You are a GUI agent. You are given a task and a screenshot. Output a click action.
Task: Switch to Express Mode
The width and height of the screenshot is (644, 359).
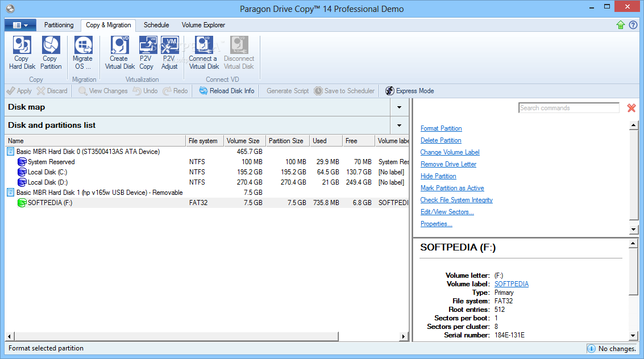[x=409, y=91]
